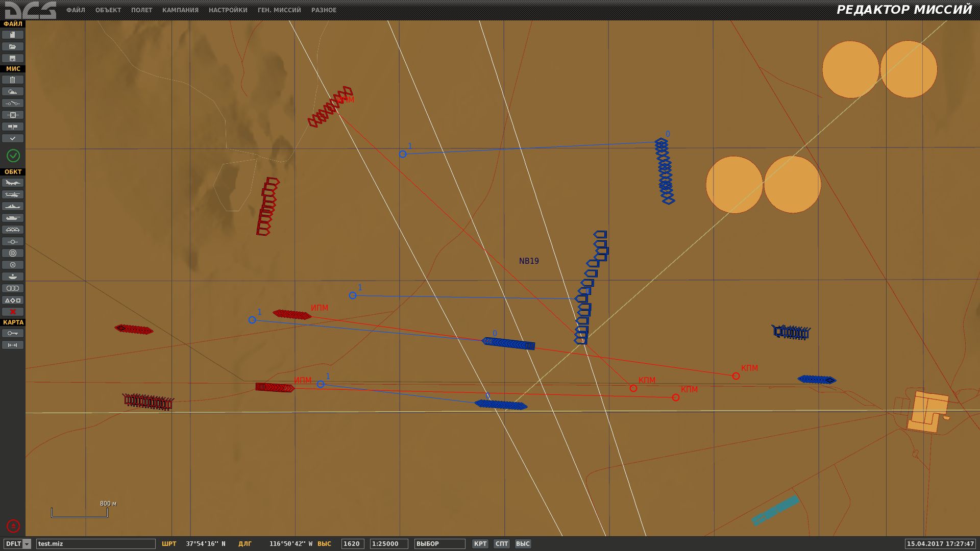Image resolution: width=980 pixels, height=551 pixels.
Task: Open the weather settings tool
Action: click(x=13, y=91)
